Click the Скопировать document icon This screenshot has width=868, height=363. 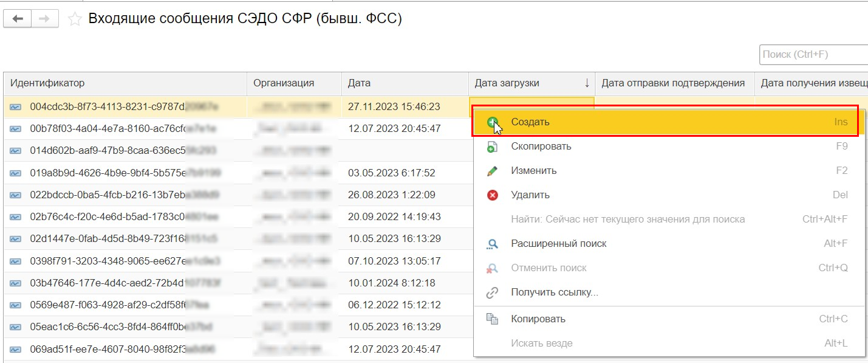[493, 147]
